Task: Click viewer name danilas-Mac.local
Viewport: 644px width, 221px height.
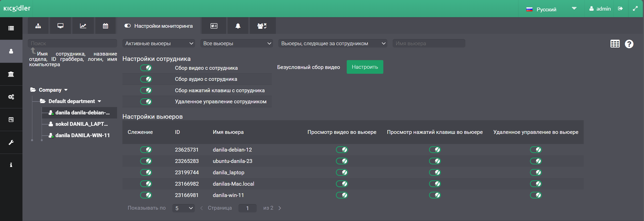Action: tap(233, 184)
